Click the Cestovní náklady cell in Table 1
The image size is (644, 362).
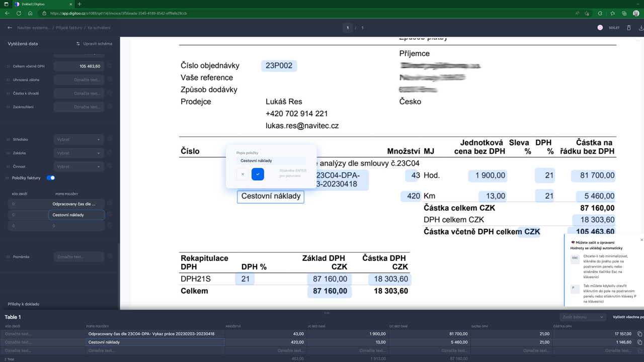tap(155, 342)
